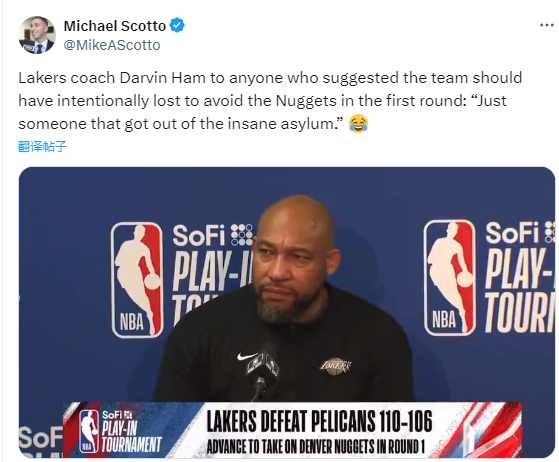
Task: Click the Michael Scotto display name
Action: coord(114,26)
